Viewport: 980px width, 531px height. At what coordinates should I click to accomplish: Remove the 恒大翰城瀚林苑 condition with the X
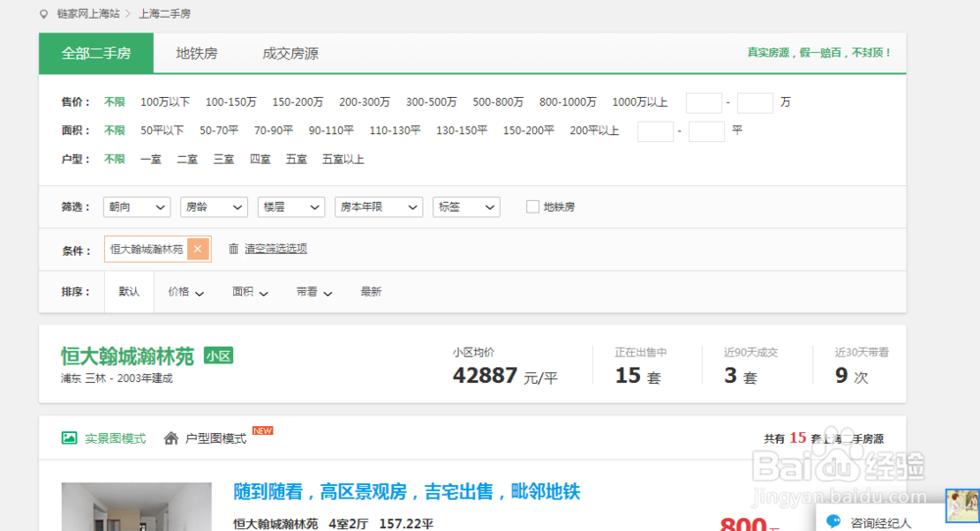click(x=198, y=249)
